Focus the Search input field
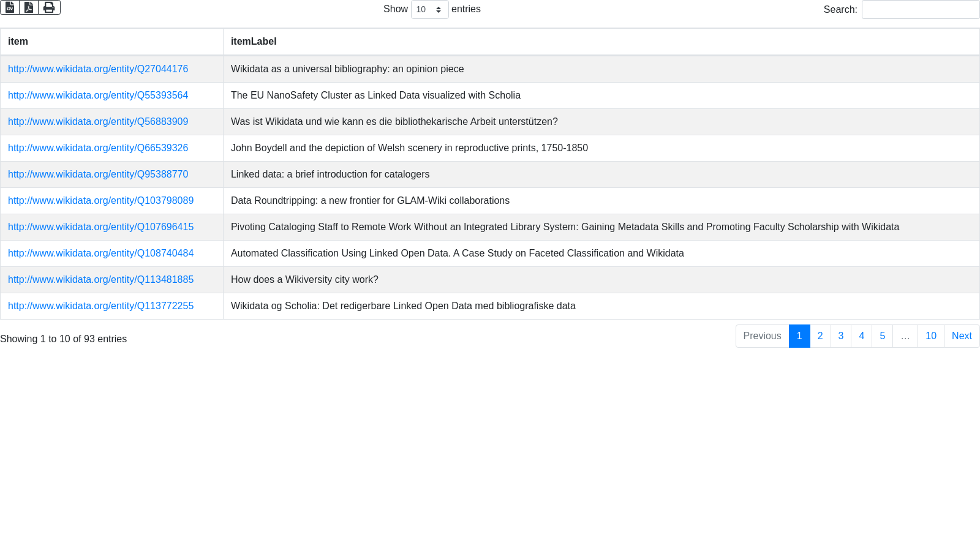980x551 pixels. (921, 10)
